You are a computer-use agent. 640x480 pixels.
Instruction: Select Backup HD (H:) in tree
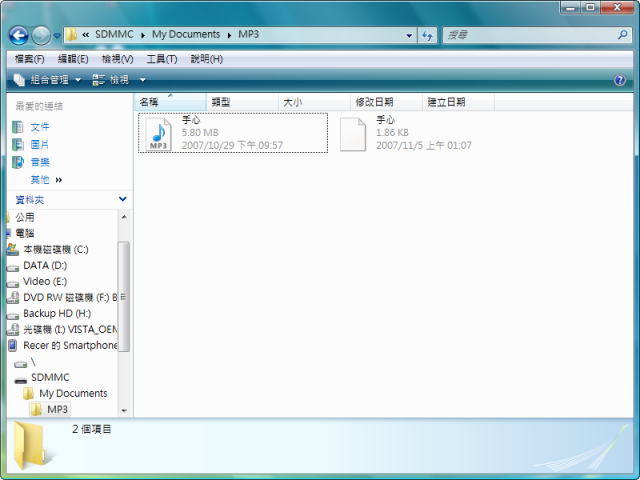coord(57,313)
